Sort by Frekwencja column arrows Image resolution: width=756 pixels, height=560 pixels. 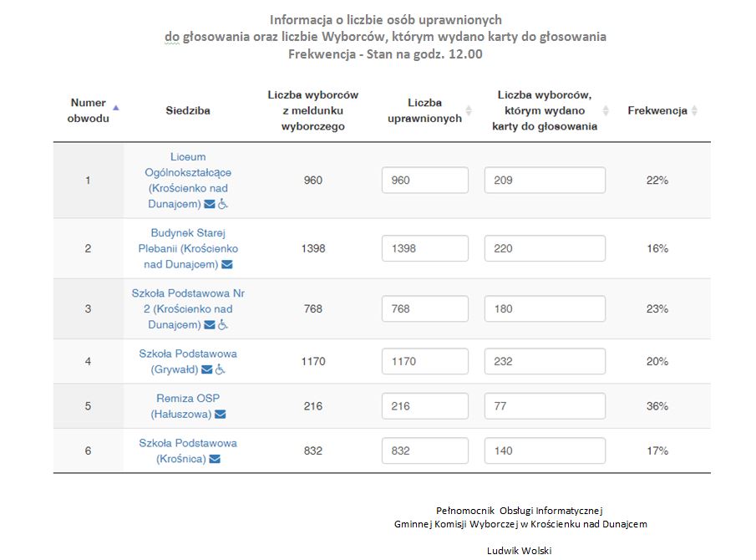pos(694,111)
